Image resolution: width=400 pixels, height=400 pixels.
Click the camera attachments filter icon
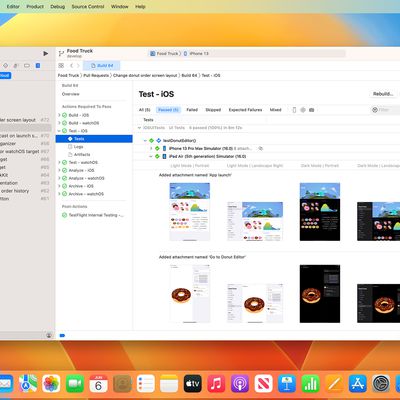[x=312, y=110]
